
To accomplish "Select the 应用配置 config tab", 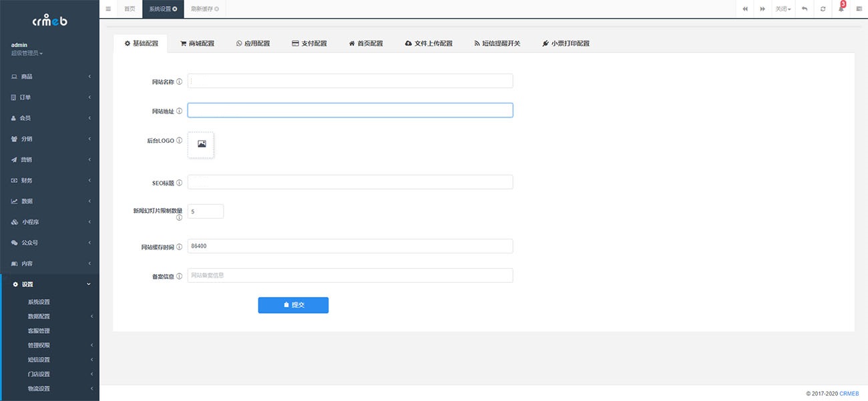I will [253, 43].
